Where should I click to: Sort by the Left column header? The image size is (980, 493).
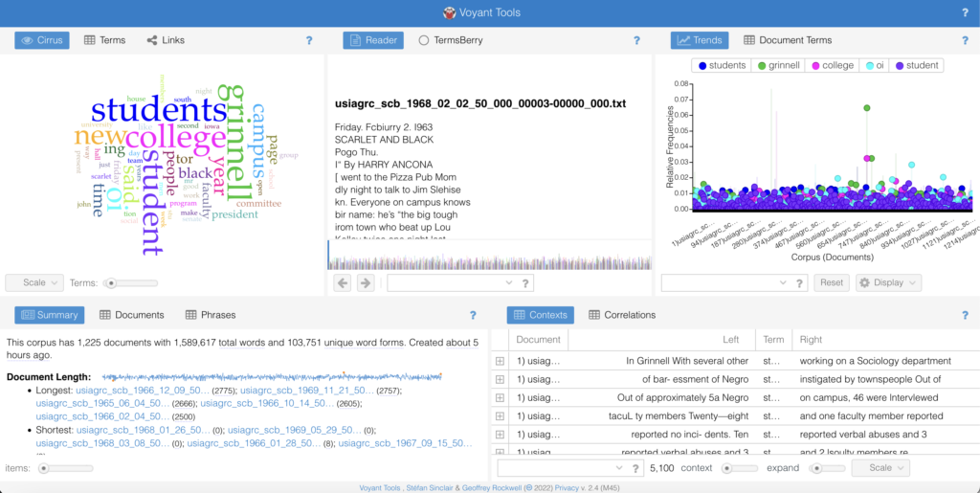[662, 340]
